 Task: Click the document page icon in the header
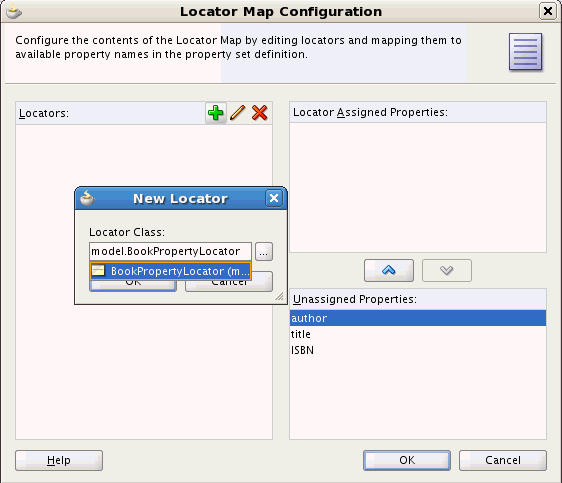tap(525, 52)
